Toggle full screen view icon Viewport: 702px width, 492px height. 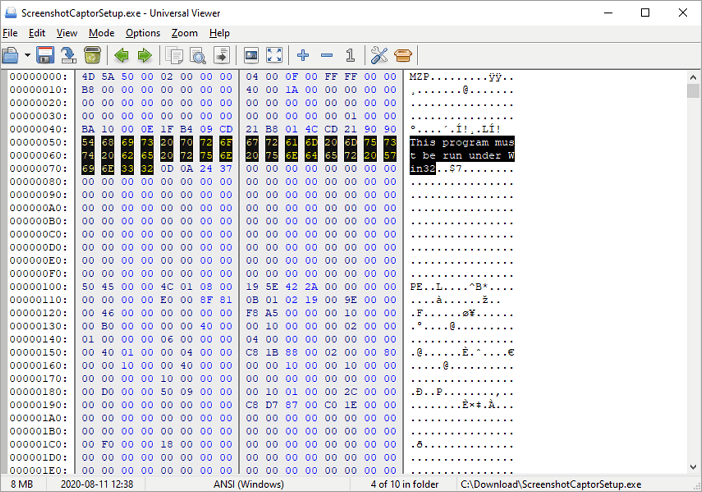(x=275, y=55)
